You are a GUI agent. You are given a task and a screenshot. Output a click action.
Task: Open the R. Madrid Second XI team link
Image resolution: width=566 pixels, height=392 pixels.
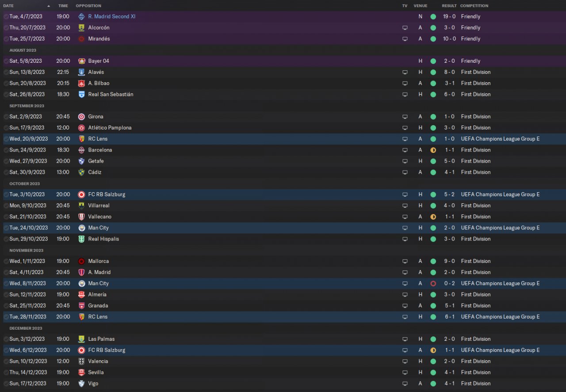point(115,16)
